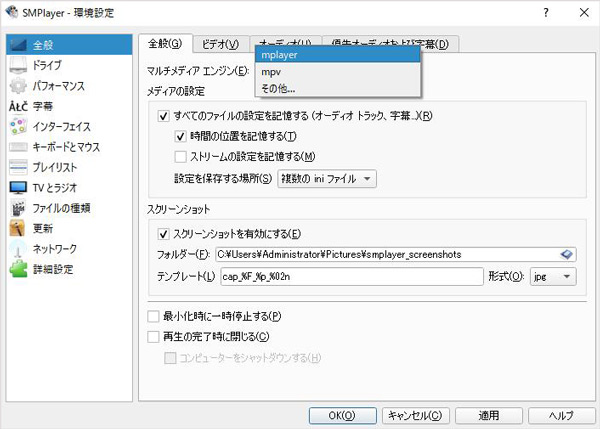Image resolution: width=600 pixels, height=429 pixels.
Task: Click the title bar help question mark
Action: click(x=546, y=13)
